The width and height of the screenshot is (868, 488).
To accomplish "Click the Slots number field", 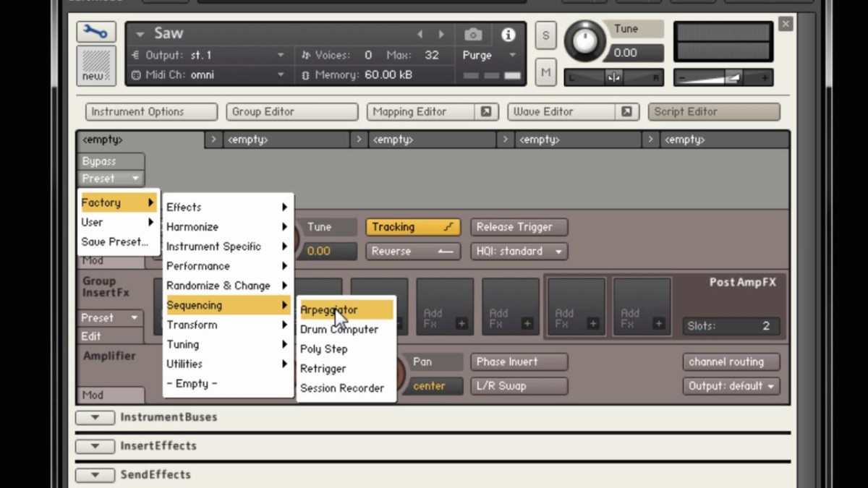I will point(731,326).
